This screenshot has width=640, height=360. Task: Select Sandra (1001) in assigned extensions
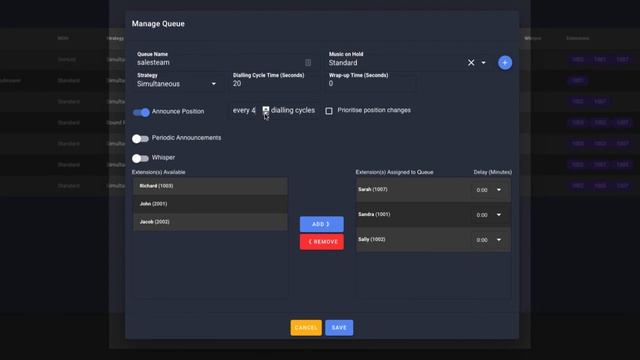tap(433, 215)
